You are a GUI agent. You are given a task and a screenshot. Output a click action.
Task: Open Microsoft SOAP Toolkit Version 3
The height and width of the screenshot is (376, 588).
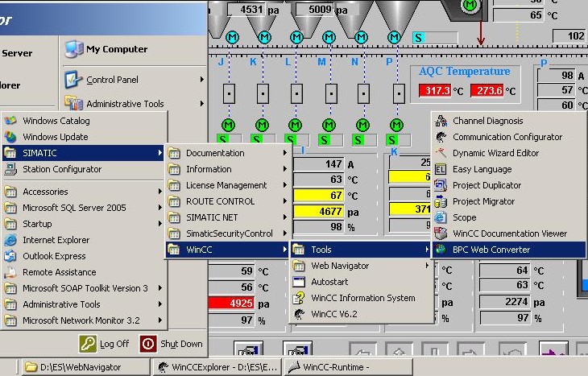[83, 288]
